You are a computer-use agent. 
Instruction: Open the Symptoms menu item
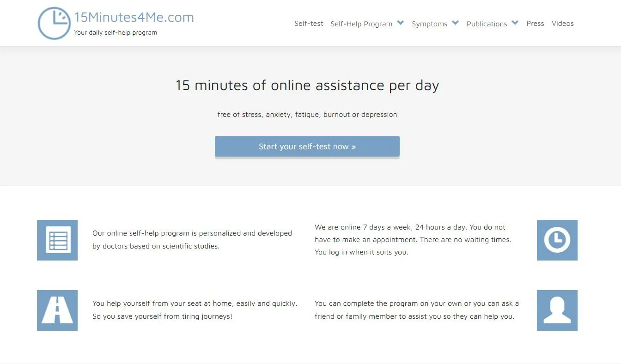pyautogui.click(x=429, y=24)
